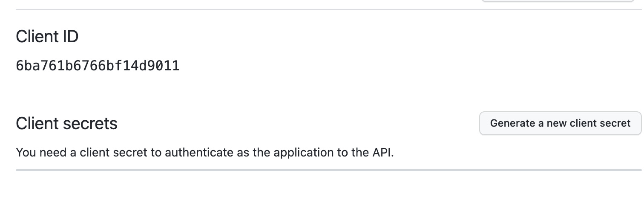Click Generate a new client secret button

pos(560,123)
